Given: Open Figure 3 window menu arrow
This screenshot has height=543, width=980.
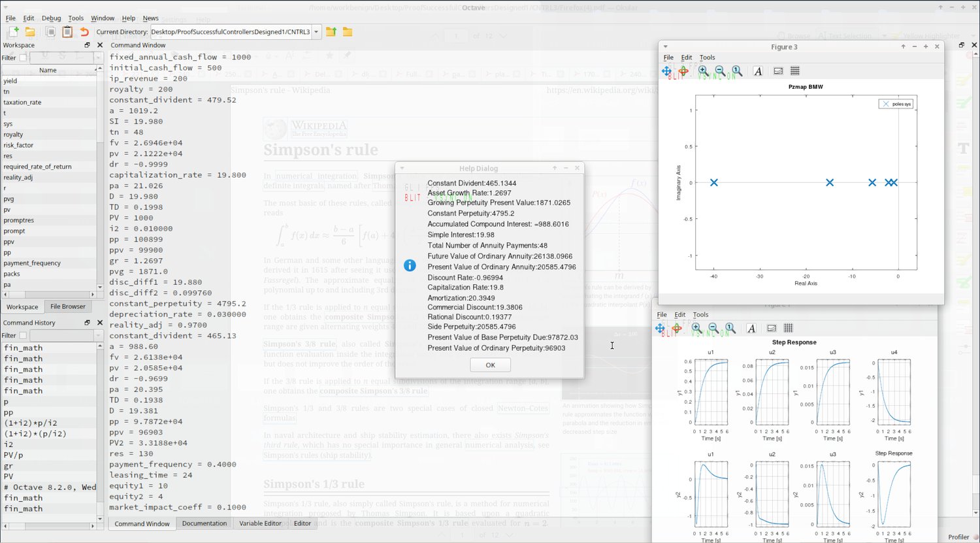Looking at the screenshot, I should pyautogui.click(x=665, y=46).
